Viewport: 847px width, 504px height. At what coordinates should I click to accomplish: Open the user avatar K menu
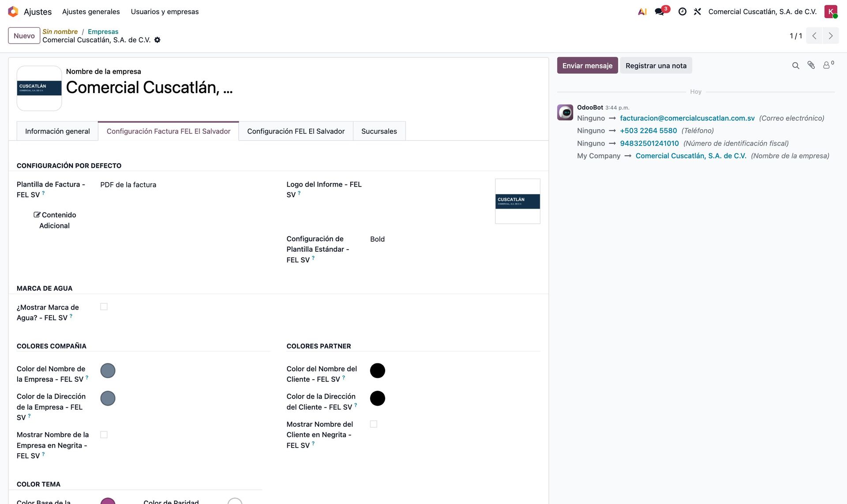pyautogui.click(x=831, y=11)
